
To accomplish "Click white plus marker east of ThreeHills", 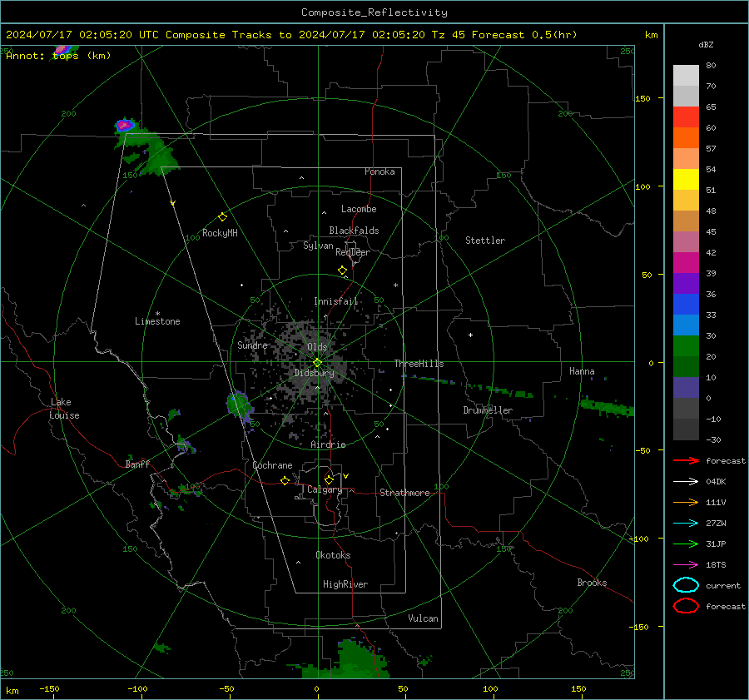I will pos(470,335).
